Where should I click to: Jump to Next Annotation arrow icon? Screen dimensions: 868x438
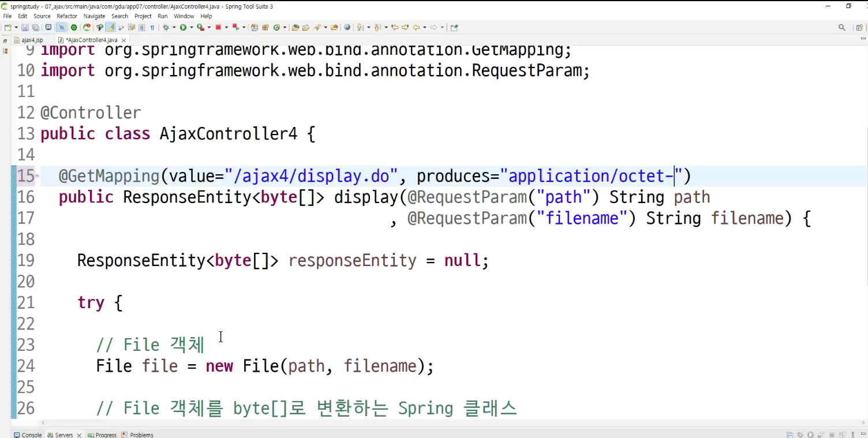click(x=360, y=27)
